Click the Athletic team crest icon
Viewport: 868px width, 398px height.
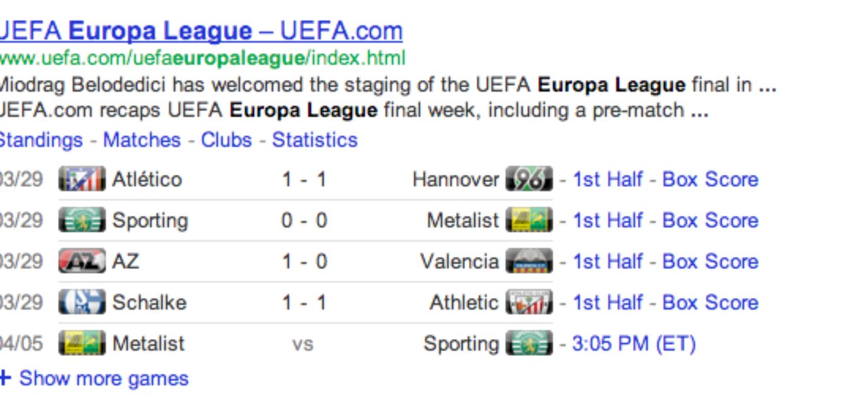(529, 303)
